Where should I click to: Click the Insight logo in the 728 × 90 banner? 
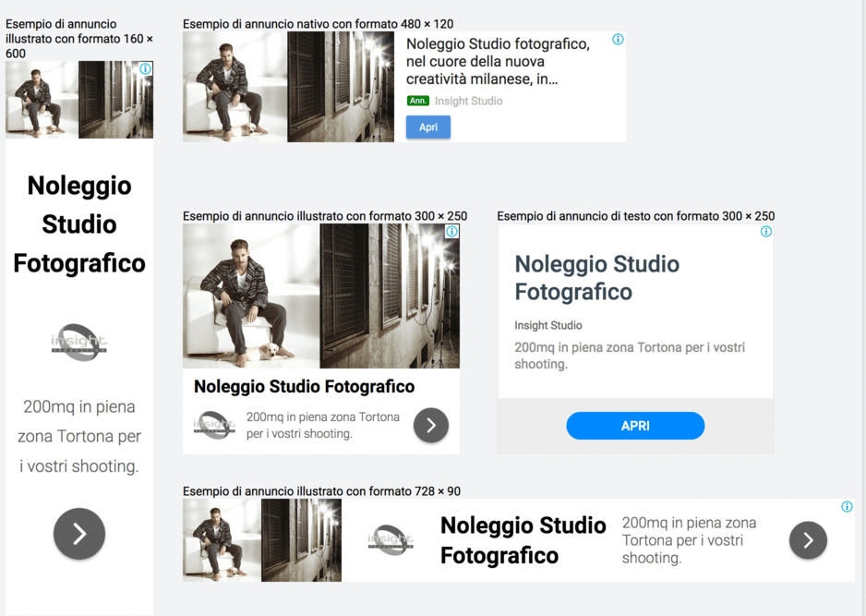391,540
